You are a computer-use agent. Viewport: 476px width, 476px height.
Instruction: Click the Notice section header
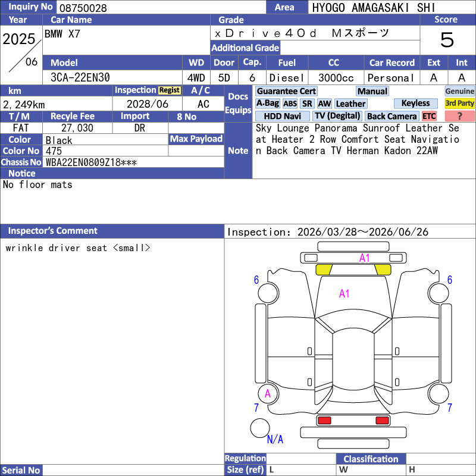point(21,173)
